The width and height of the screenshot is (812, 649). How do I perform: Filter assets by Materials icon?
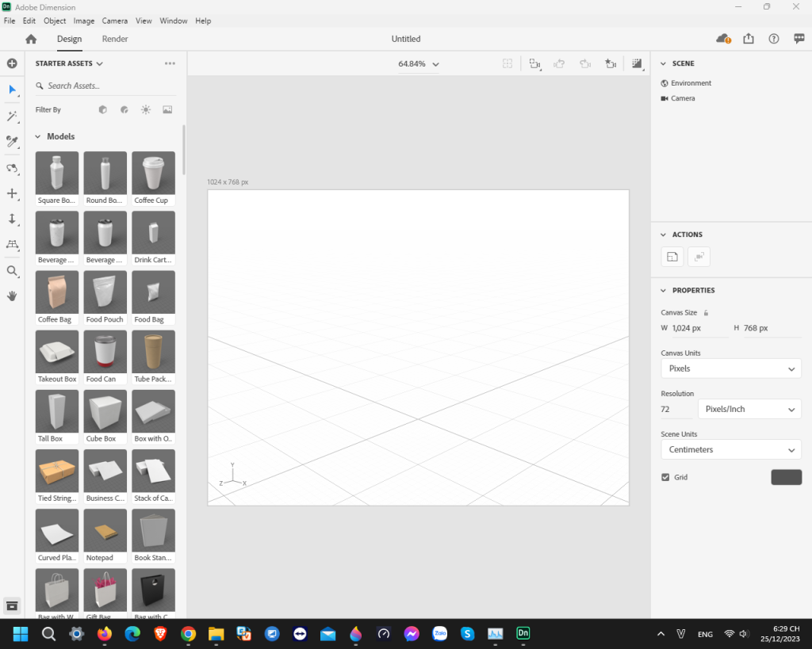click(x=124, y=109)
